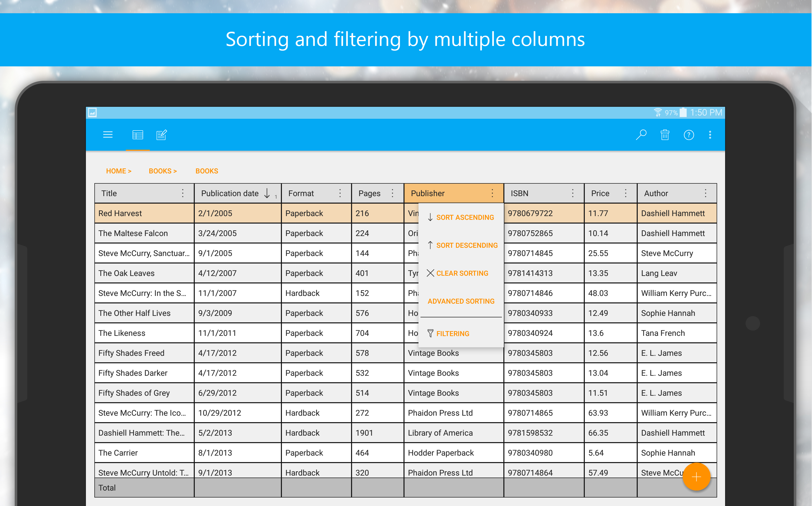Click The Carrier title cell
The width and height of the screenshot is (812, 506).
[144, 453]
